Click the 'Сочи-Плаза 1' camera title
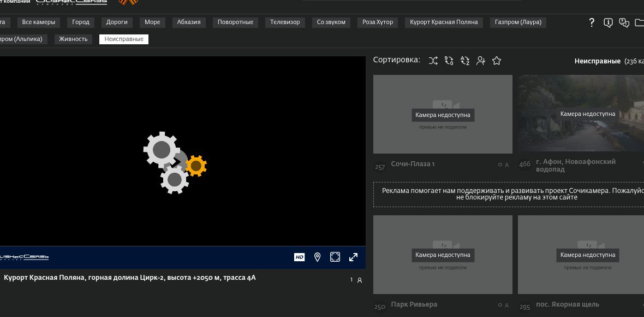The image size is (644, 317). tap(413, 164)
